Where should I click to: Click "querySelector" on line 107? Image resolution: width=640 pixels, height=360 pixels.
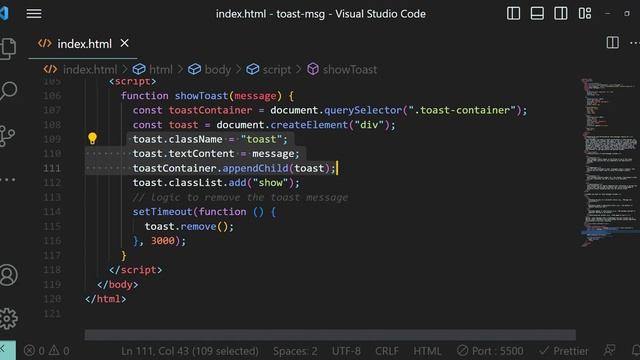(363, 110)
